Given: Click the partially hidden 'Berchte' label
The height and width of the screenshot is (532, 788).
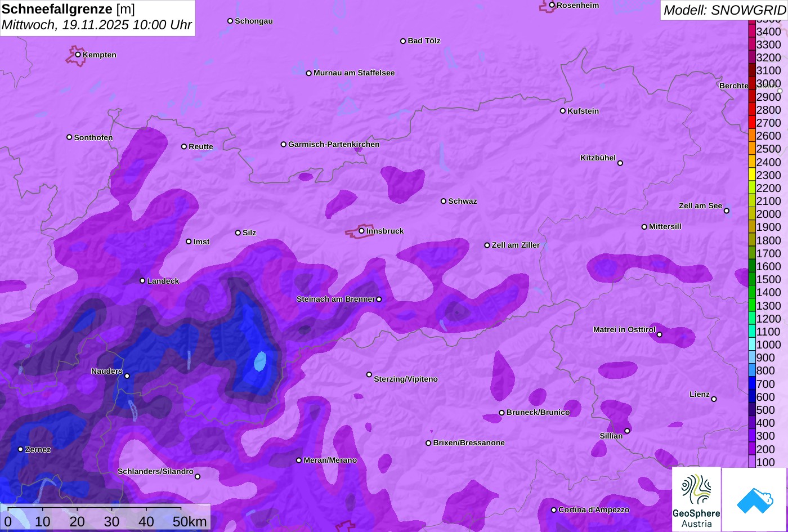Looking at the screenshot, I should click(734, 86).
